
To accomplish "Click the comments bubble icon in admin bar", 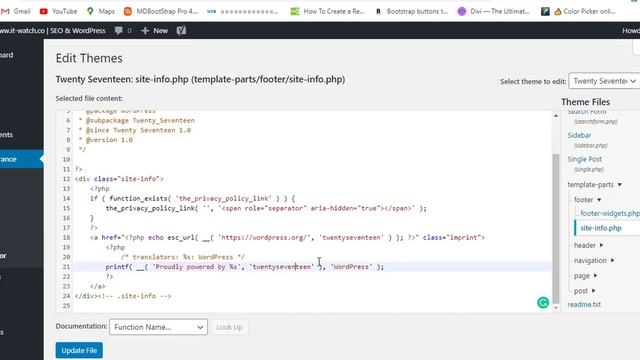I will [119, 31].
